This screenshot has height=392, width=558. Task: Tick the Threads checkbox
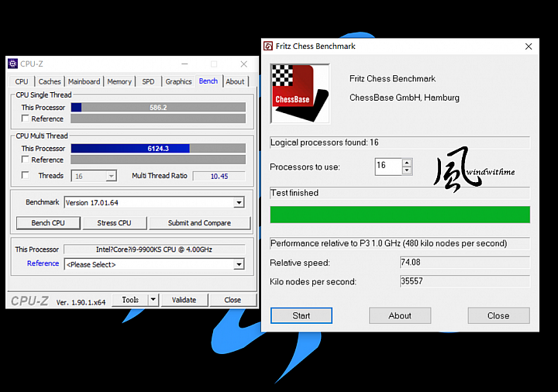(25, 175)
